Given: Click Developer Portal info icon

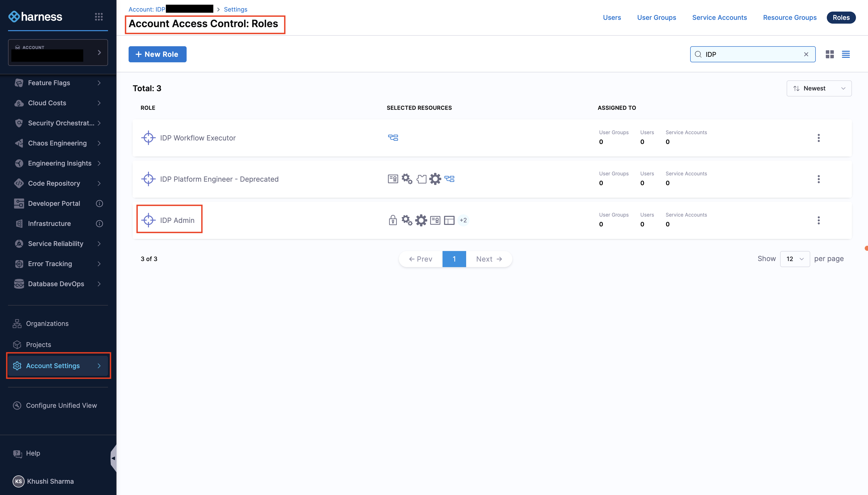Looking at the screenshot, I should pos(99,203).
